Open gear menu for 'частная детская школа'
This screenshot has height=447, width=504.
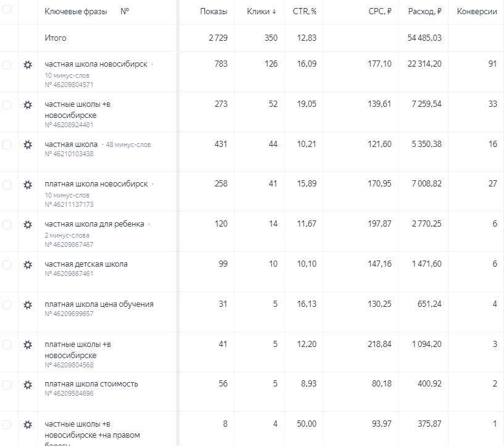pos(28,265)
